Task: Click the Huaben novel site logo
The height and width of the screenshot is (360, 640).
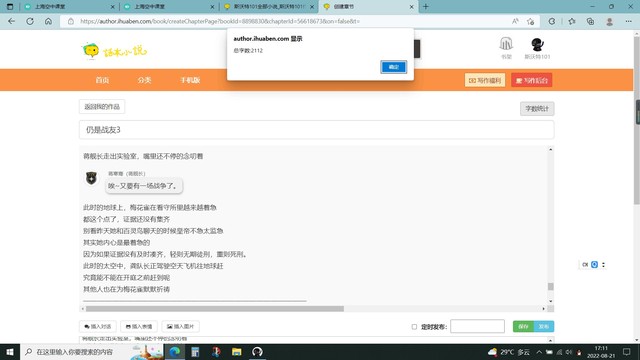Action: click(114, 51)
